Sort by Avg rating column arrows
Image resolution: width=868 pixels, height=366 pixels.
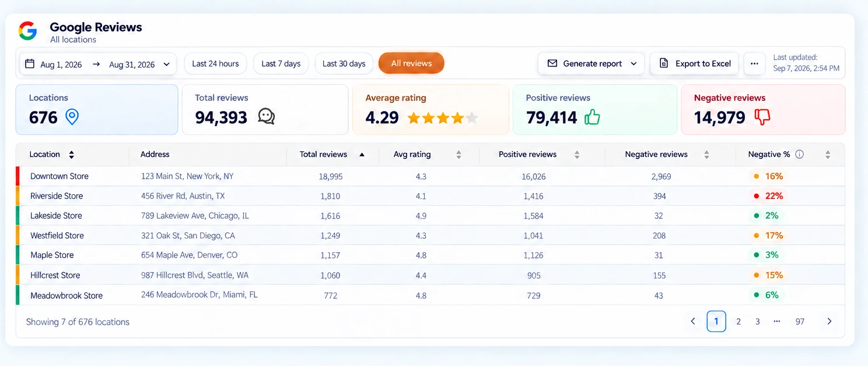click(459, 155)
